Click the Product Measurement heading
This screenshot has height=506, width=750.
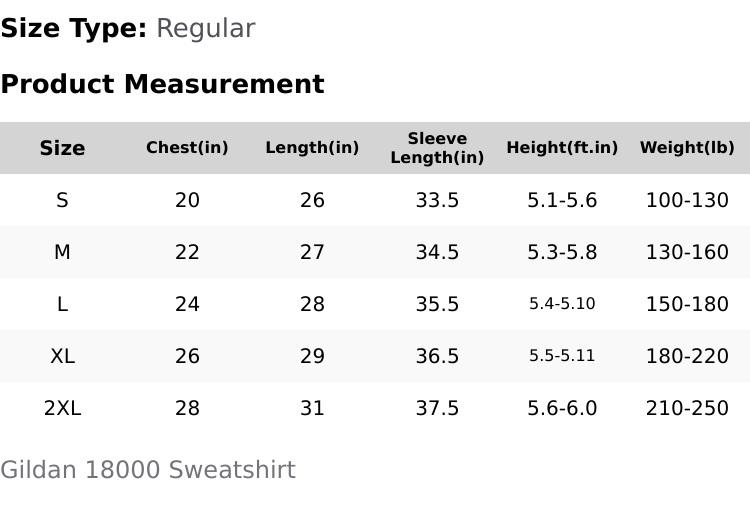pos(163,84)
